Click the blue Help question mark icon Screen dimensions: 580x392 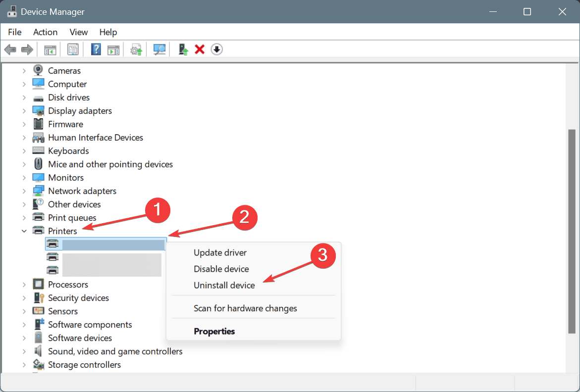click(x=96, y=49)
